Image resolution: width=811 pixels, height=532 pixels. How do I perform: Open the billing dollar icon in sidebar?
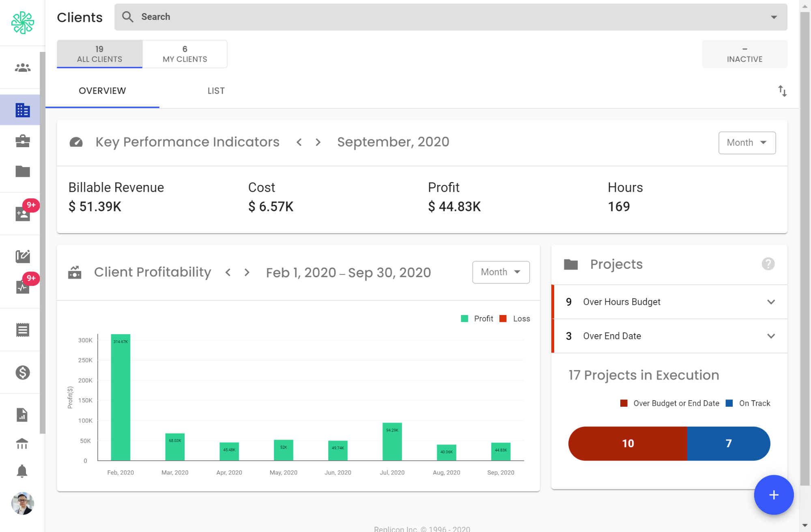pyautogui.click(x=22, y=372)
